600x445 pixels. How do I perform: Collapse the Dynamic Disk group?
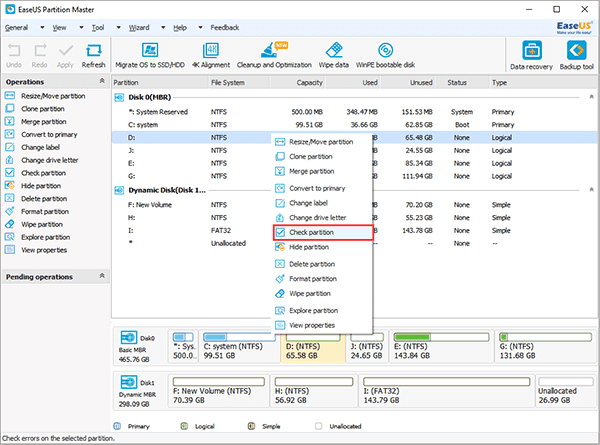[x=591, y=190]
